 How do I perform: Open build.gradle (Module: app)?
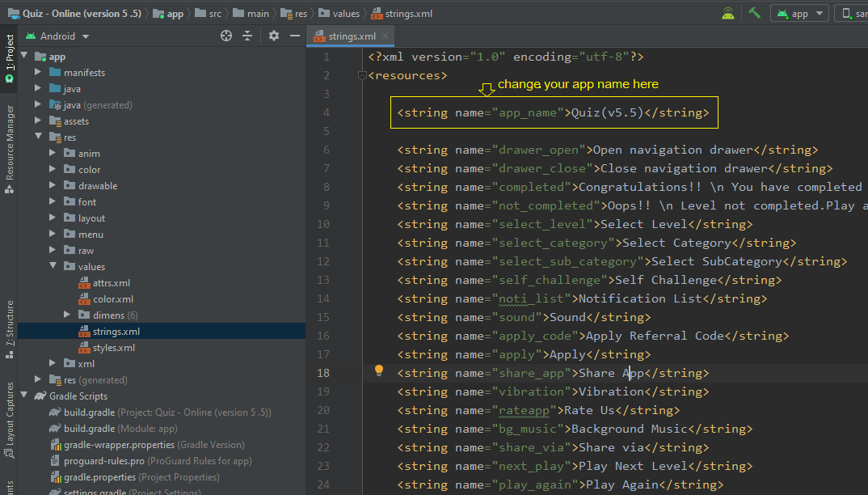coord(113,429)
